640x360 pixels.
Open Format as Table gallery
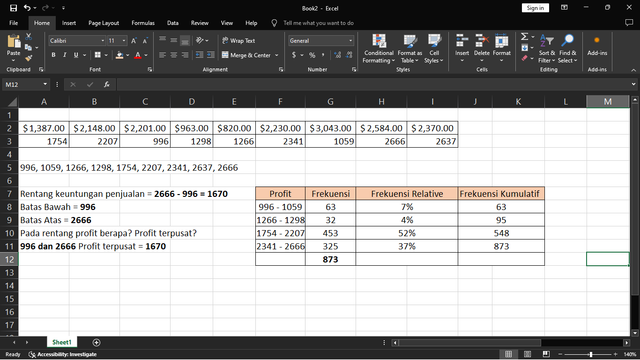[409, 49]
